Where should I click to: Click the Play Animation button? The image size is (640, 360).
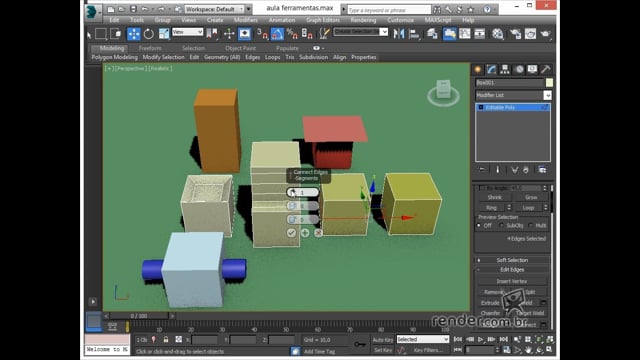point(480,340)
